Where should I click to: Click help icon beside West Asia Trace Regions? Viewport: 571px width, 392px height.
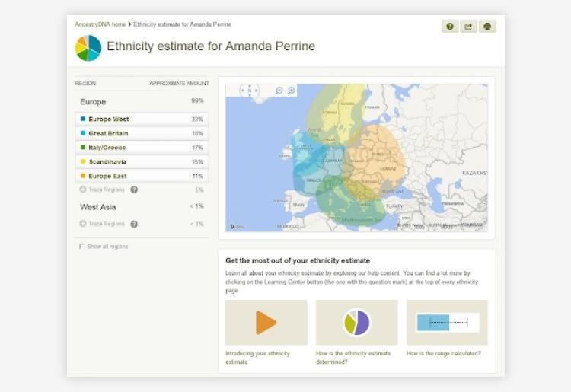click(134, 225)
